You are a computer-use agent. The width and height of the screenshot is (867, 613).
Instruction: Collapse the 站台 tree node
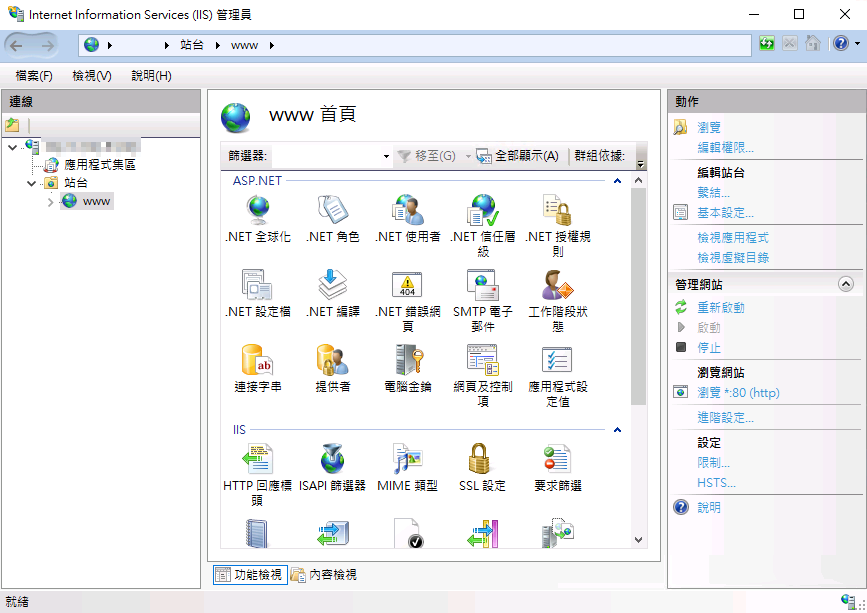click(x=32, y=183)
